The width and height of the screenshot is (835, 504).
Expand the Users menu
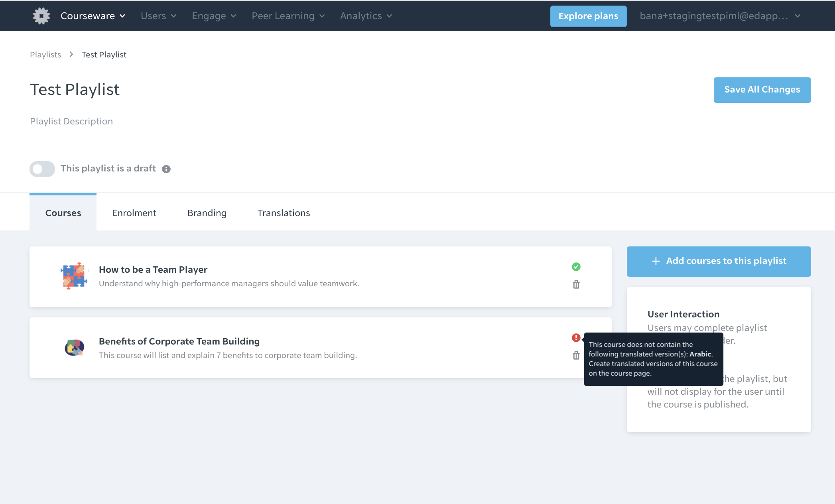158,16
